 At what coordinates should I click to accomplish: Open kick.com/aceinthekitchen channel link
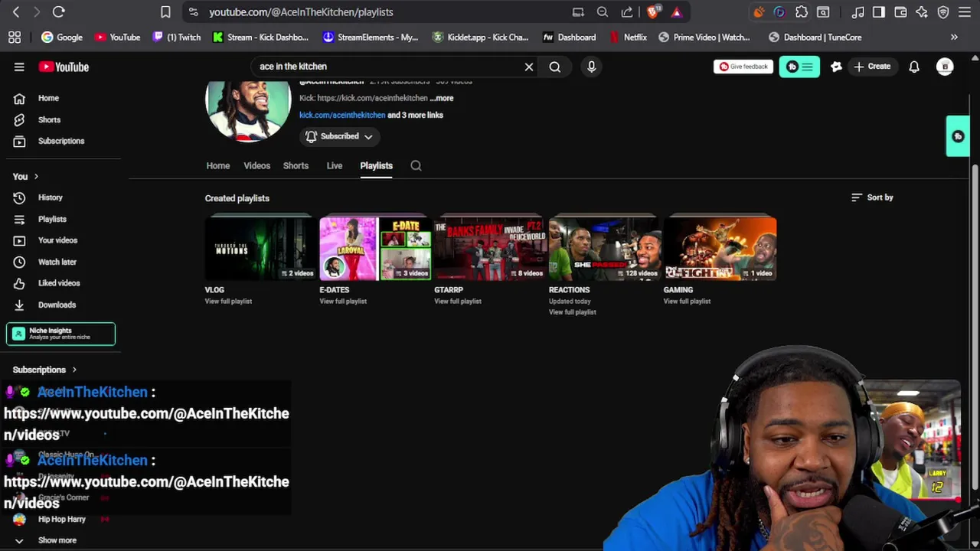(342, 115)
